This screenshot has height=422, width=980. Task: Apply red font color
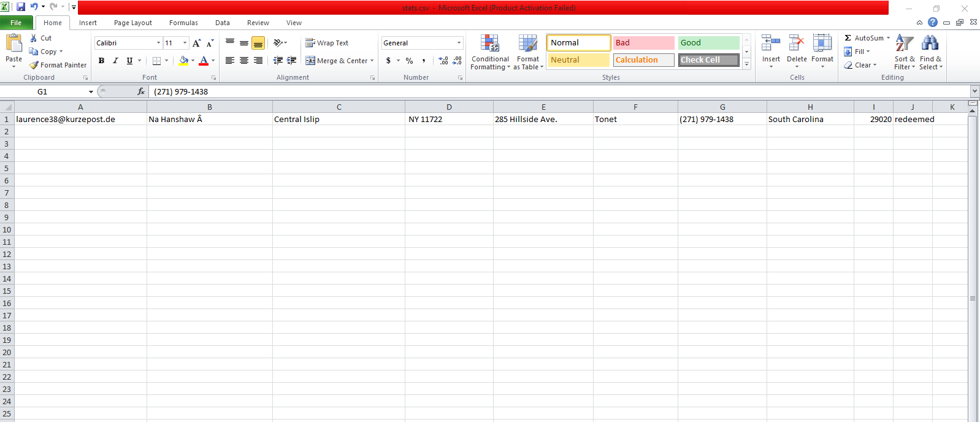coord(204,61)
